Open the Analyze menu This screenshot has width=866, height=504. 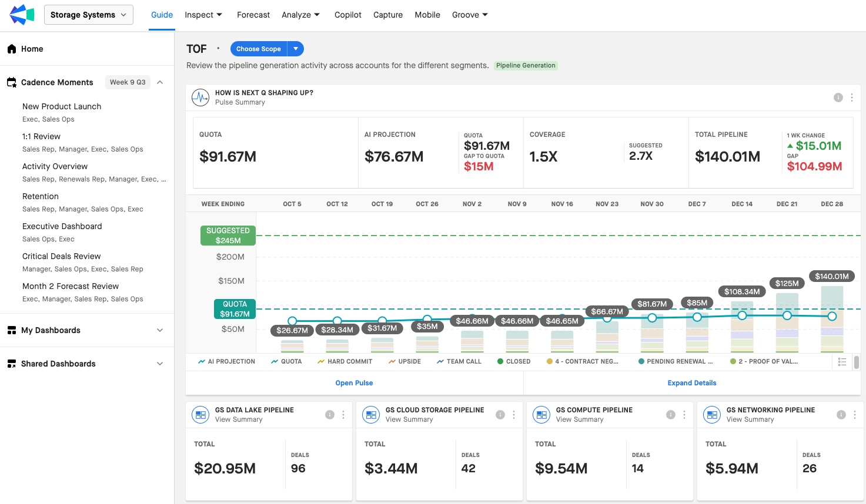pos(300,15)
